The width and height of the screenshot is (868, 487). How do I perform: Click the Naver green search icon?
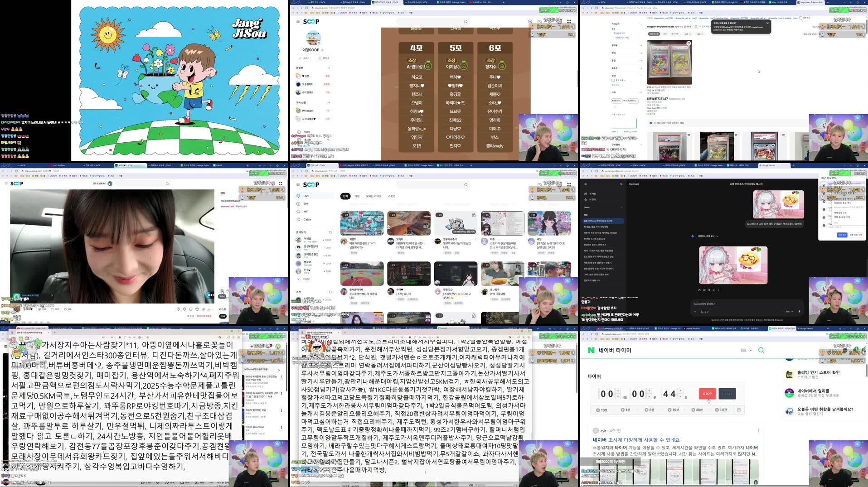coord(761,350)
